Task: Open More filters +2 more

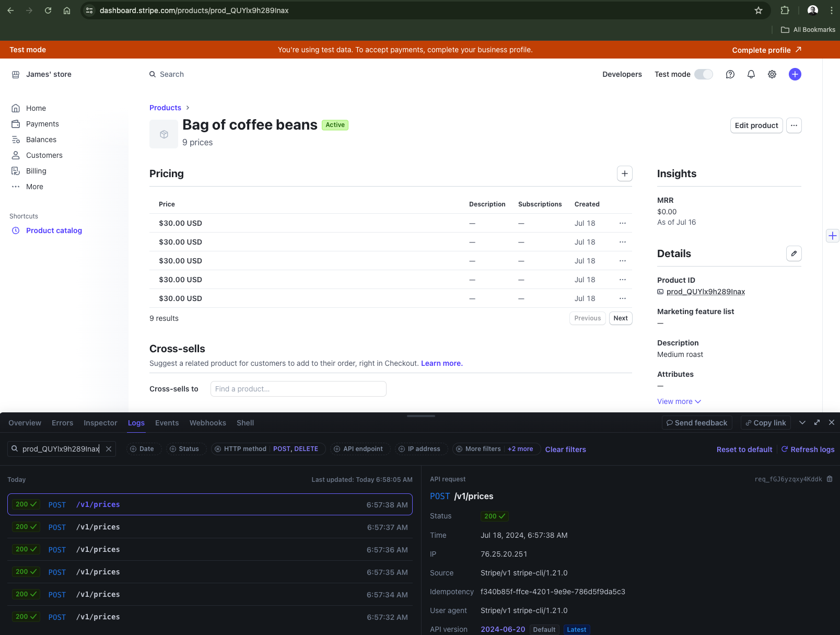Action: click(x=496, y=449)
